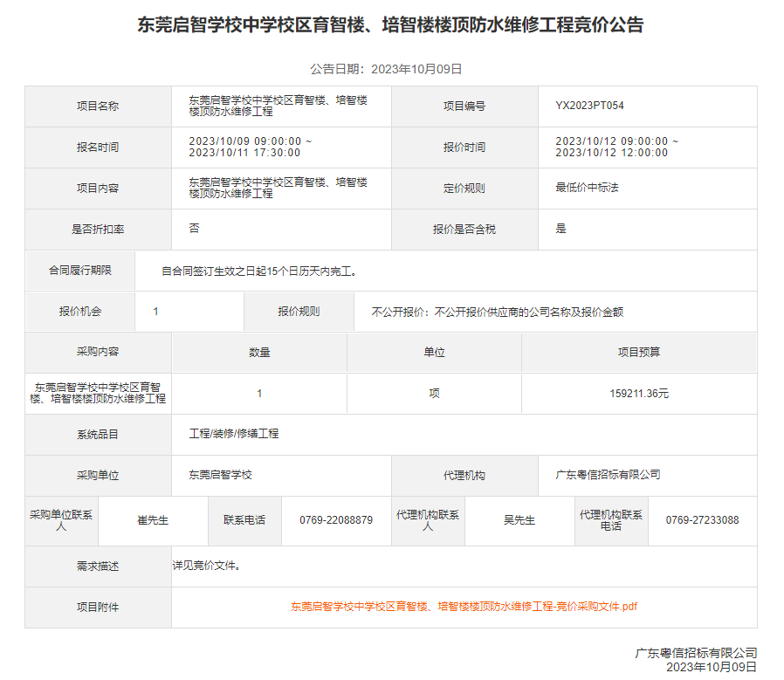The height and width of the screenshot is (680, 784).
Task: Click the page title 东莞启智学校中学校区育智楼、培智楼楼顶防水维修工程竞价公告
Action: tap(390, 24)
